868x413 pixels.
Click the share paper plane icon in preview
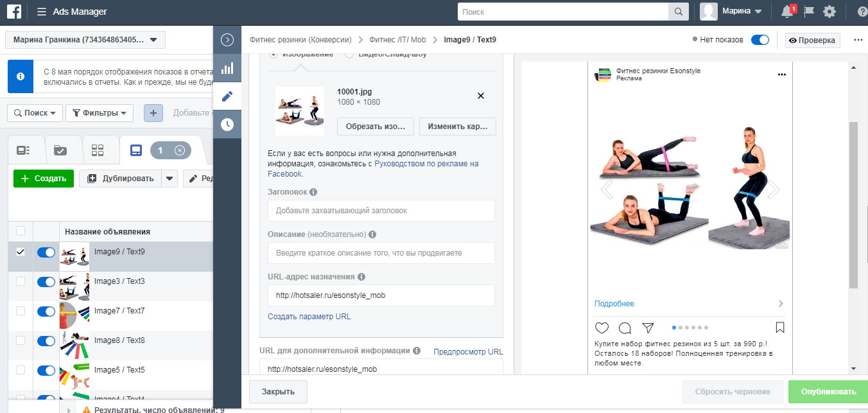click(648, 328)
